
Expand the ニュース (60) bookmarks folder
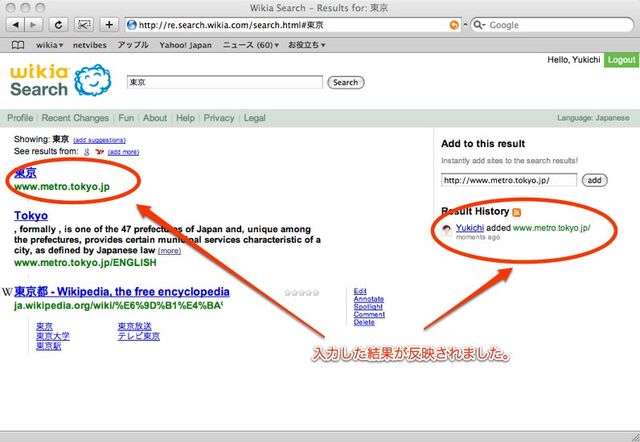[x=251, y=45]
